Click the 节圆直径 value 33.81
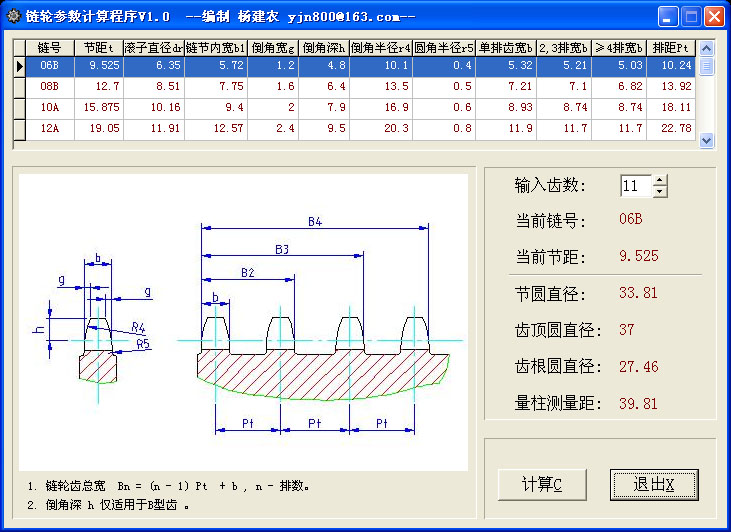 click(x=638, y=293)
